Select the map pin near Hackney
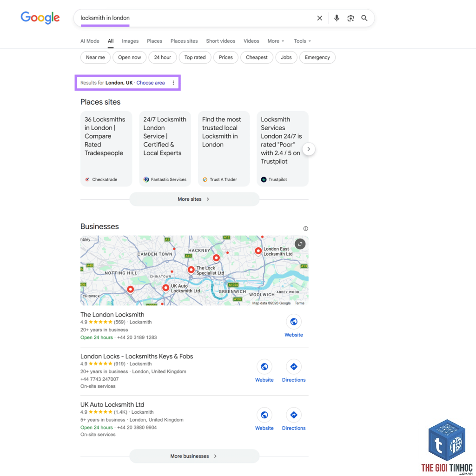Image resolution: width=476 pixels, height=476 pixels. coord(216,258)
